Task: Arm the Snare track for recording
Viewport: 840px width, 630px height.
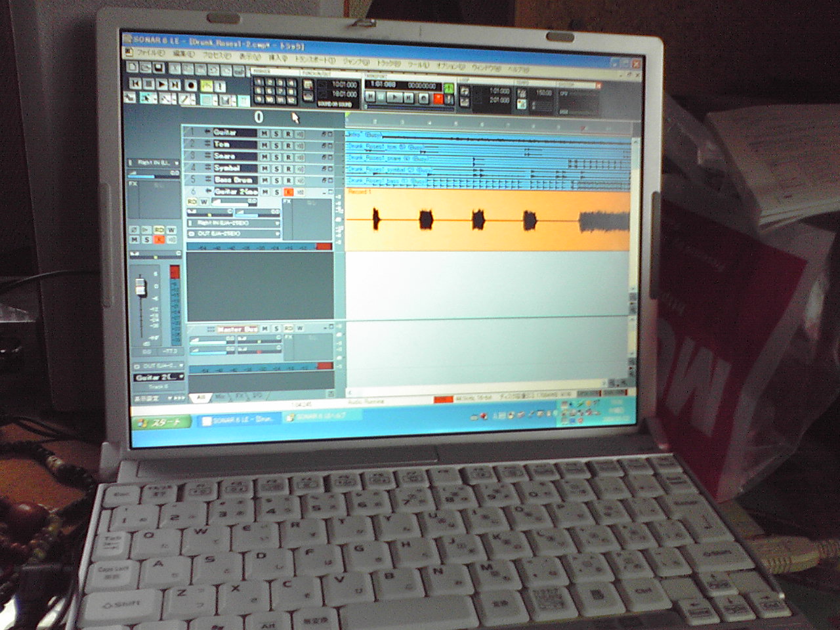Action: [x=288, y=157]
